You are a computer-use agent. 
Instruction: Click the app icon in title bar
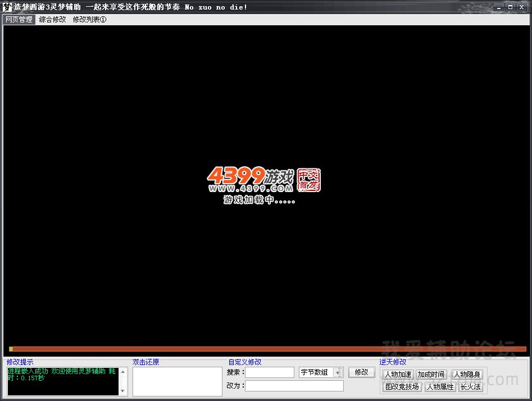coord(7,7)
